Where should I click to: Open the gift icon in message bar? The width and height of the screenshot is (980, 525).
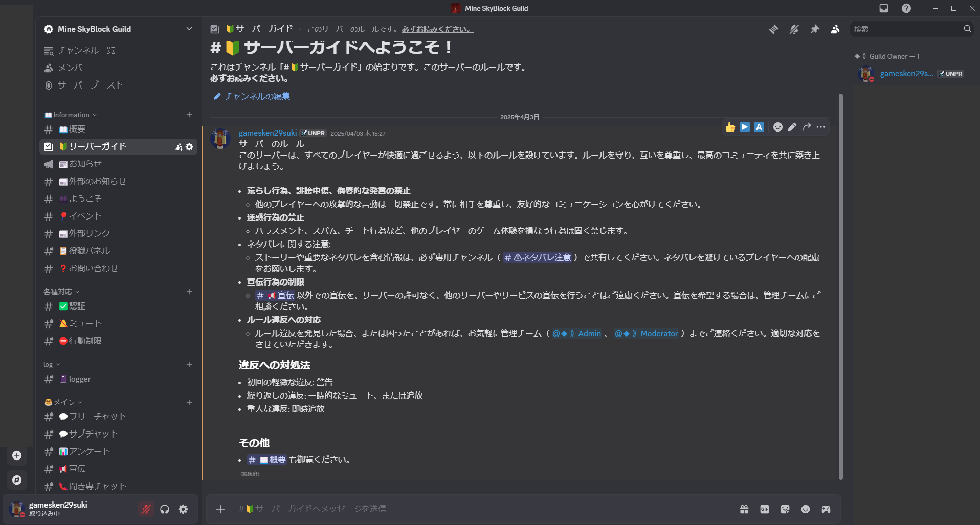coord(744,509)
